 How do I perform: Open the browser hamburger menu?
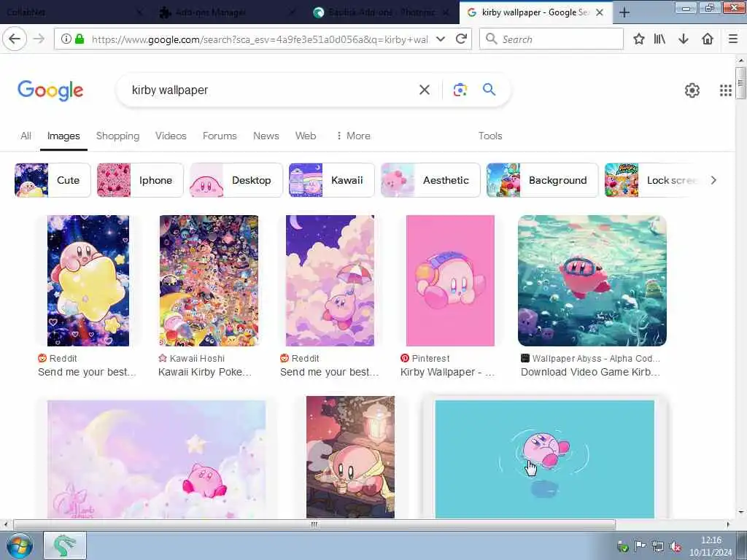tap(733, 39)
